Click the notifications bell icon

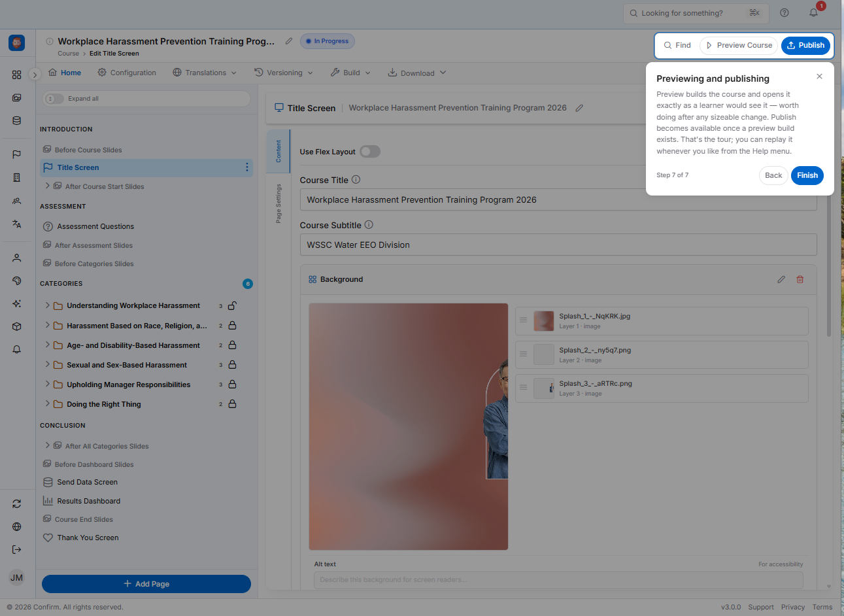(813, 12)
